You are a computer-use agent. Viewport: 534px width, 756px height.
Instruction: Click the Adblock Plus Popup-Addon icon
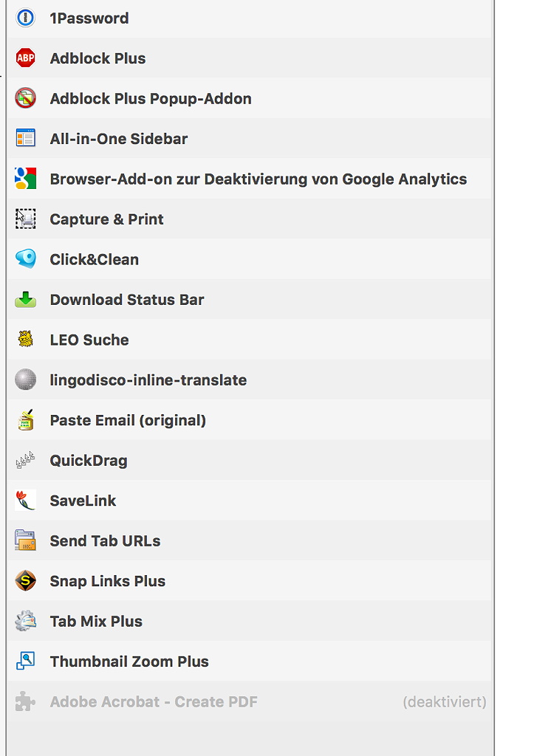25,98
